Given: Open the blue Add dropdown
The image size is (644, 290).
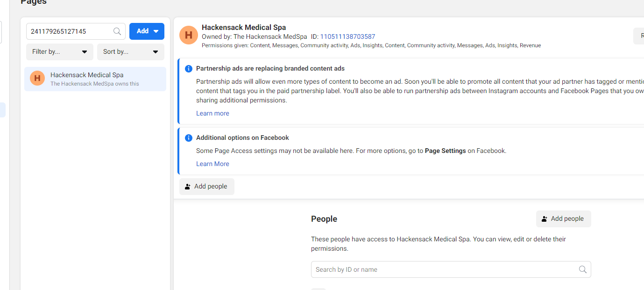Looking at the screenshot, I should (x=147, y=31).
